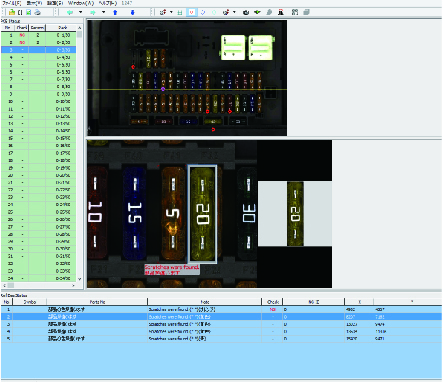The width and height of the screenshot is (443, 382).
Task: Open dropdown beside the green left arrow
Action: [80, 12]
